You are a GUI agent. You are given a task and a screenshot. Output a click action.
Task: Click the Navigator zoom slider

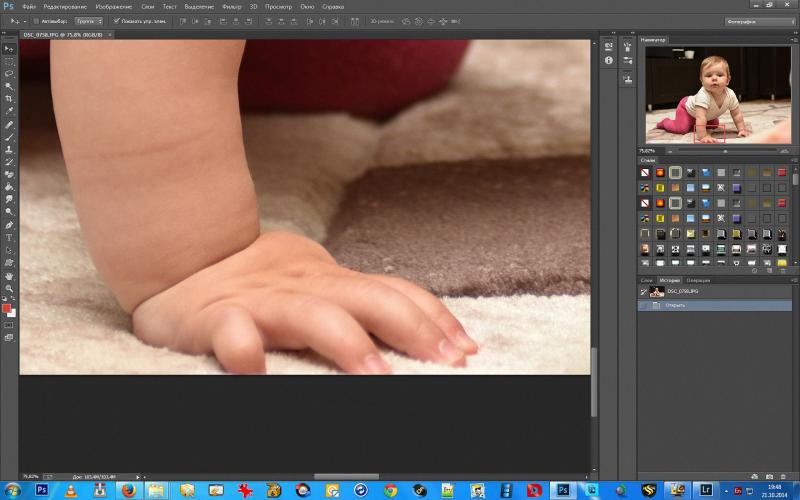click(725, 151)
